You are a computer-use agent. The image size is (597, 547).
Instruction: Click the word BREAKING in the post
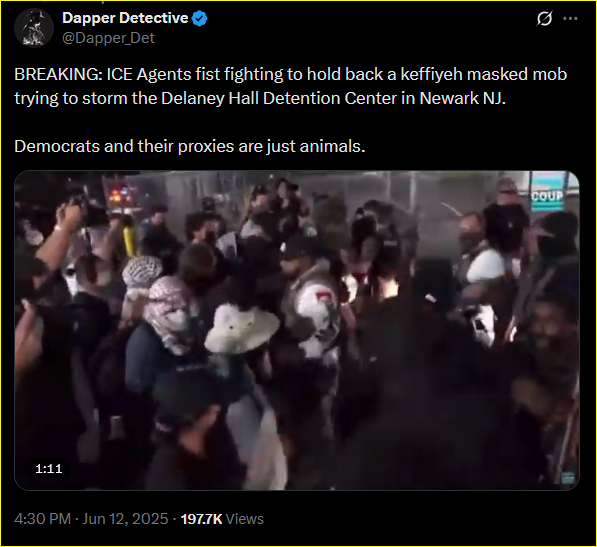tap(58, 74)
